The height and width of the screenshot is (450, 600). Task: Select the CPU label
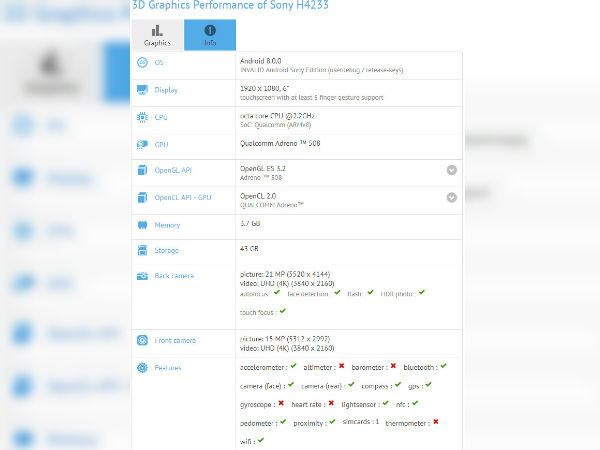tap(161, 117)
